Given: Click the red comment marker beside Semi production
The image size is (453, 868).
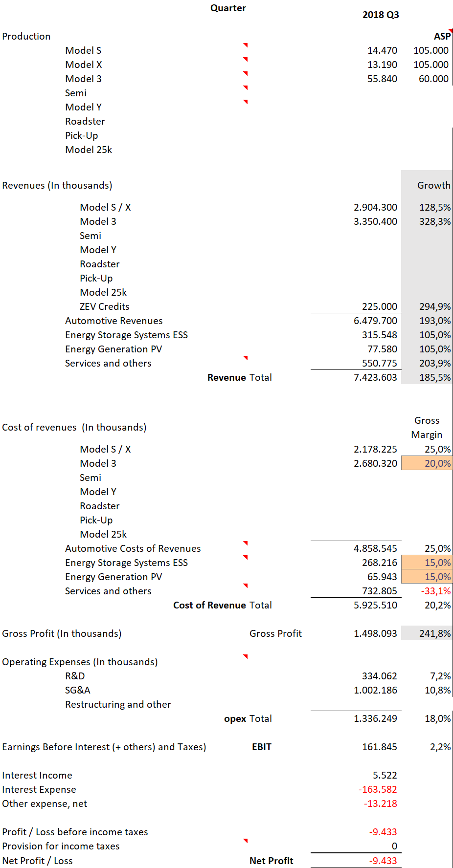Looking at the screenshot, I should pyautogui.click(x=246, y=87).
